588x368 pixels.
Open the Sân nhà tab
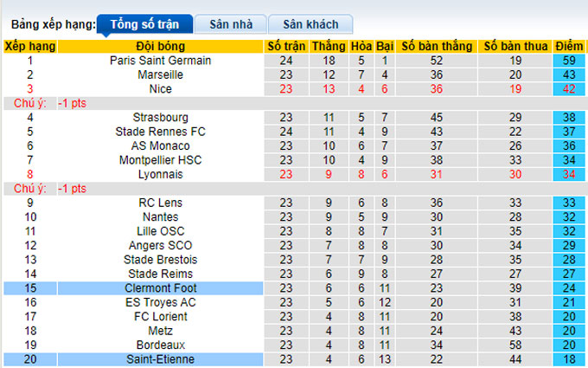click(x=229, y=24)
